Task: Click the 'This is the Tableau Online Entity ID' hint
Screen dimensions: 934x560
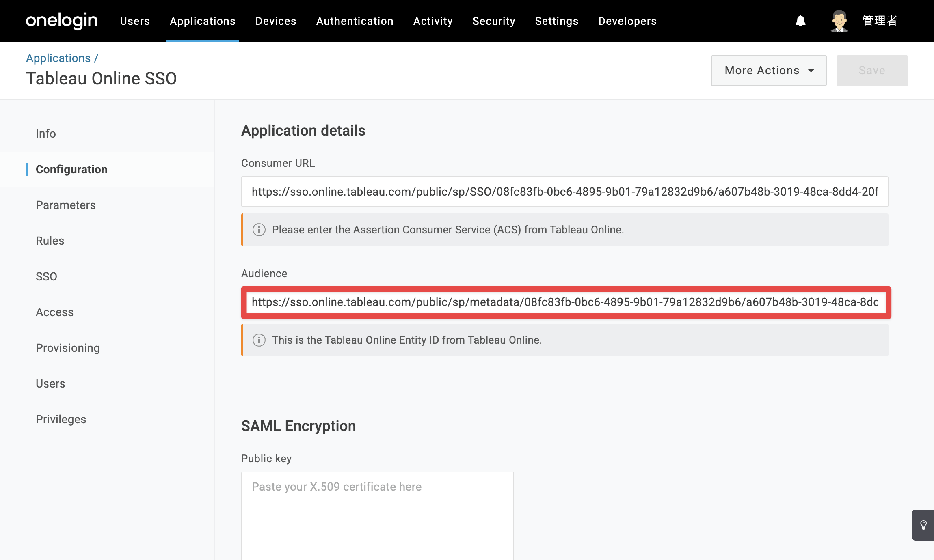Action: point(407,340)
